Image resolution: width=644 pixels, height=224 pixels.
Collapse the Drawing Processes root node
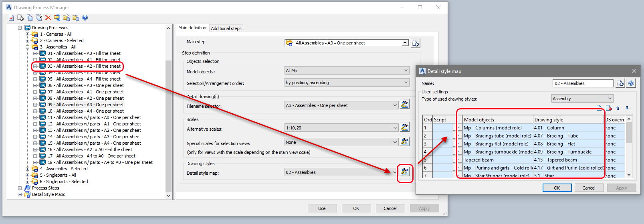click(20, 28)
